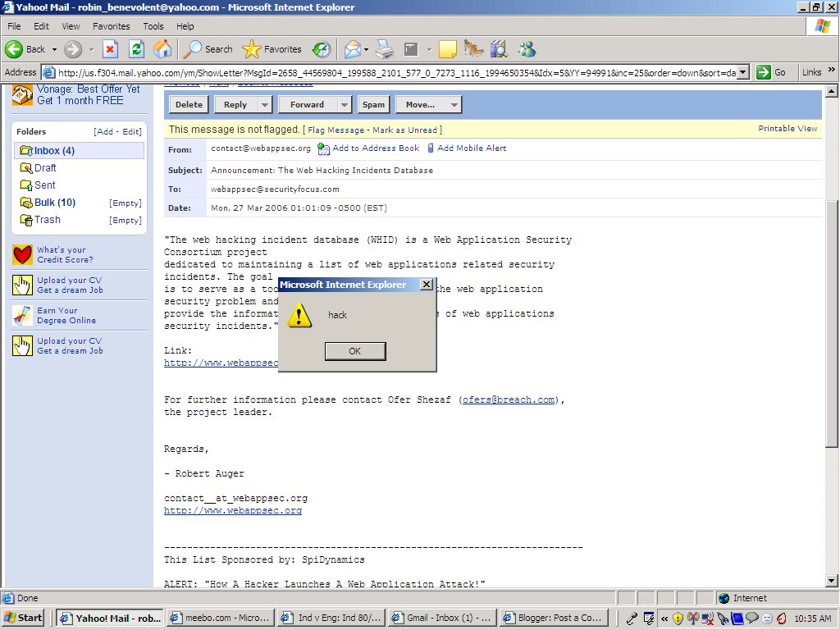Click the page scrollbar down arrow
The width and height of the screenshot is (840, 630).
point(832,580)
